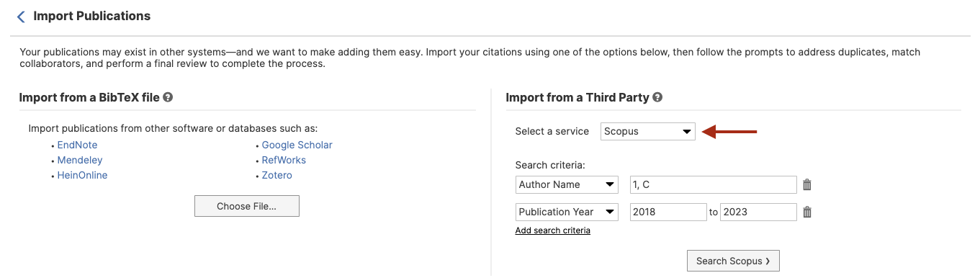Click the Search Scopus button
This screenshot has height=278, width=980.
[x=733, y=261]
